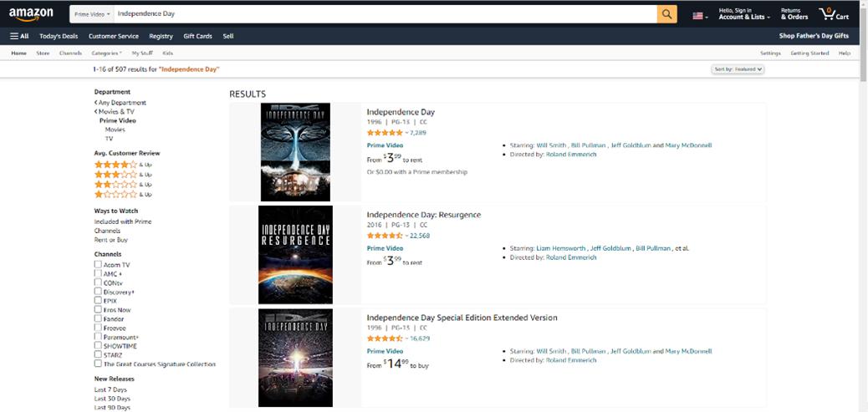Go back to Movies & TV department
868x412 pixels.
pyautogui.click(x=114, y=111)
